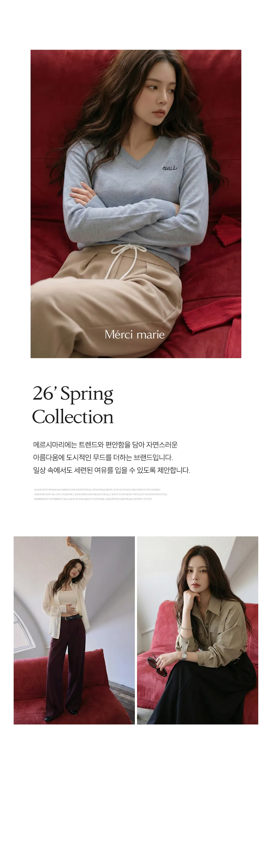Click the EXPERIENCE THE PERFECT BALANCE line

93,499
